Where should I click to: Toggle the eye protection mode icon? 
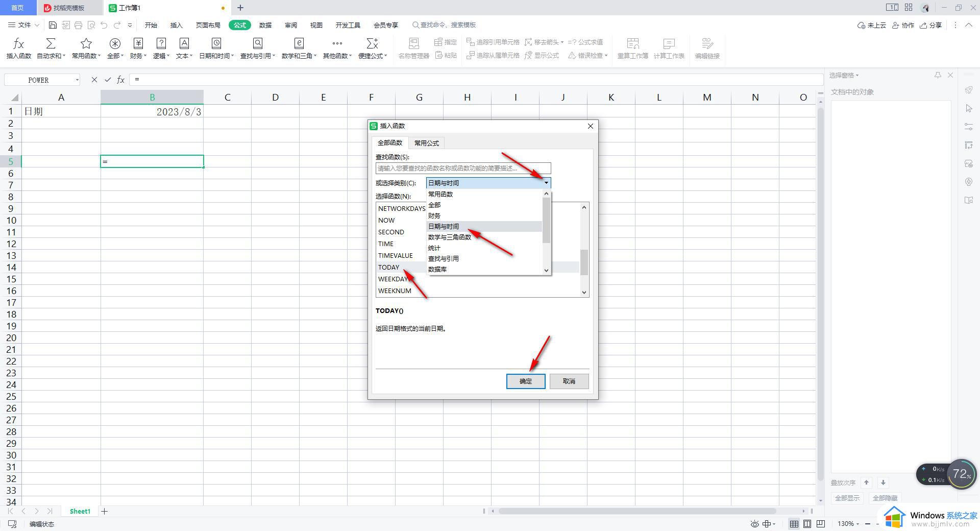[x=754, y=524]
